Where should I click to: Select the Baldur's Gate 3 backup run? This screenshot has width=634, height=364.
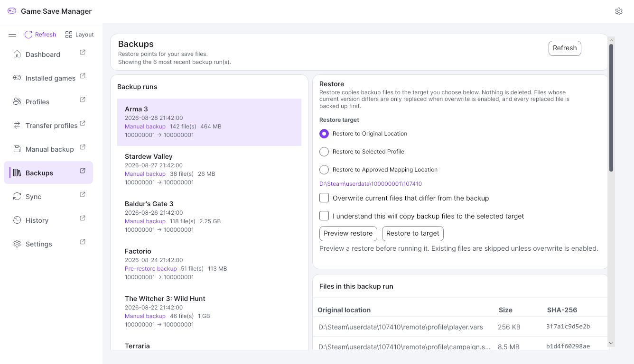(209, 217)
